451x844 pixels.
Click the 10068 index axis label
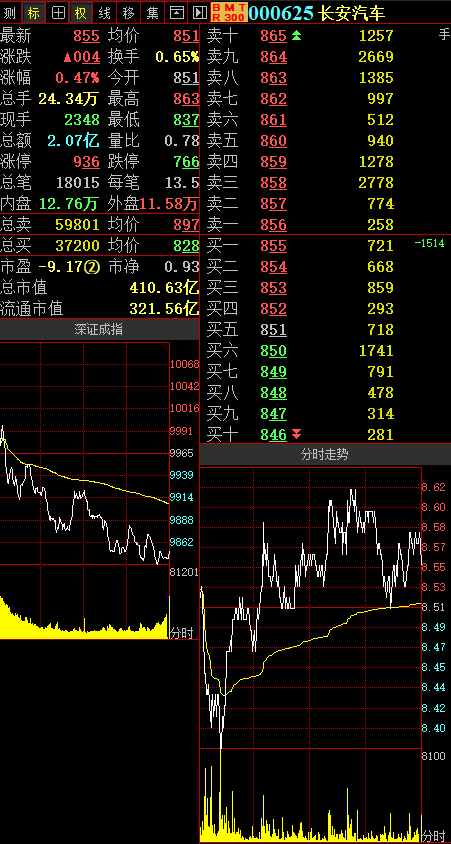click(x=182, y=364)
